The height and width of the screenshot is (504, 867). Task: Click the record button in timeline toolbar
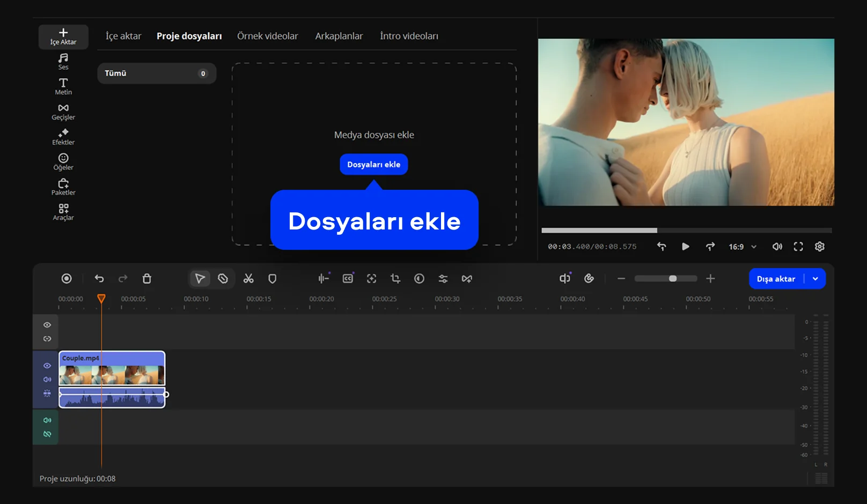67,279
